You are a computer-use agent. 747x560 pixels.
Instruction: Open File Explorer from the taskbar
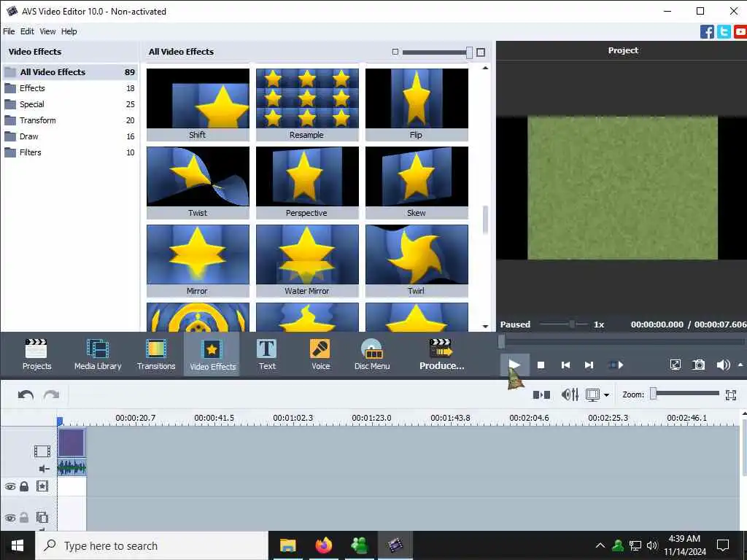coord(287,545)
